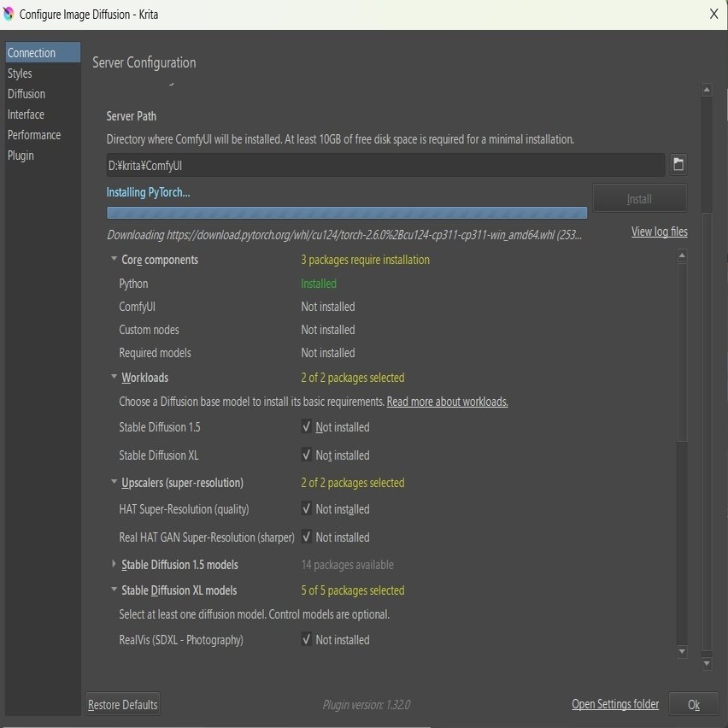Collapse the Core components section
The height and width of the screenshot is (728, 728).
click(x=114, y=259)
